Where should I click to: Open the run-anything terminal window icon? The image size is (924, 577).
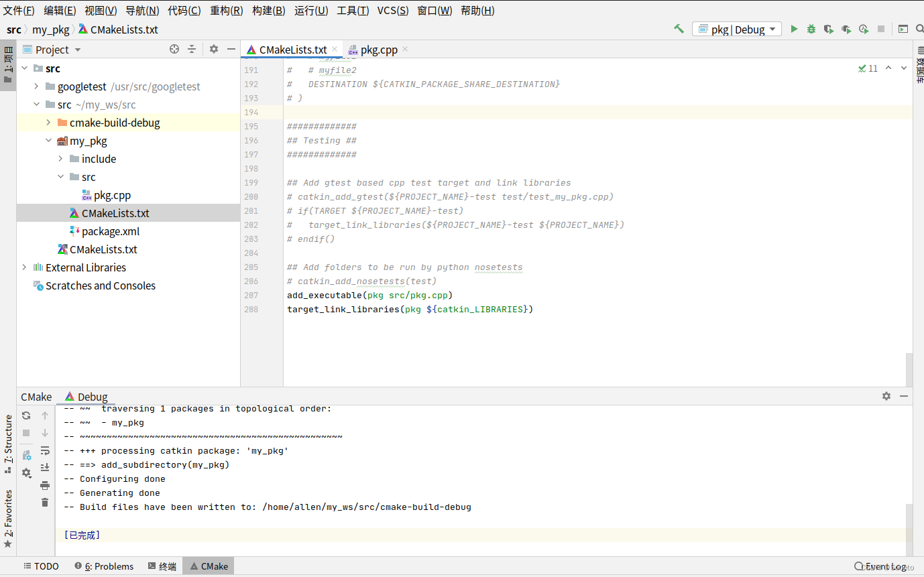coord(903,29)
